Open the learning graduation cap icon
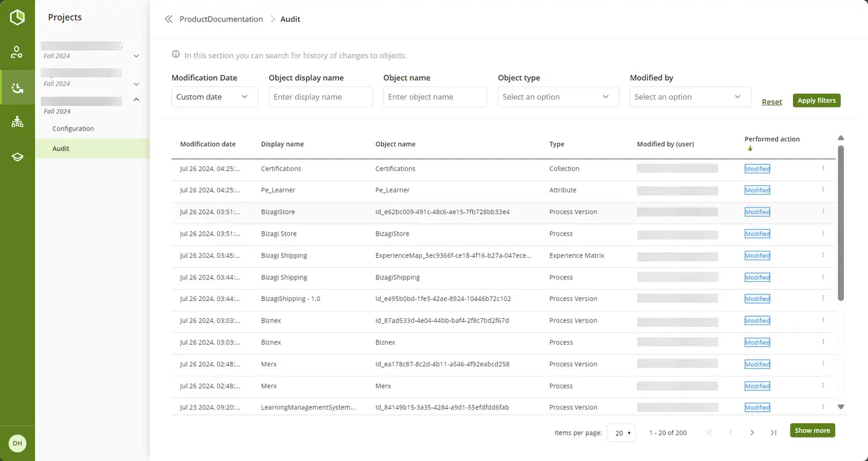868x461 pixels. (17, 157)
